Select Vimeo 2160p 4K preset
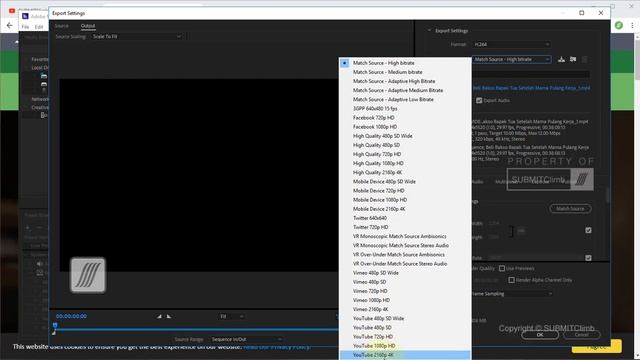Screen dimensions: 640x360 (x=405, y=309)
